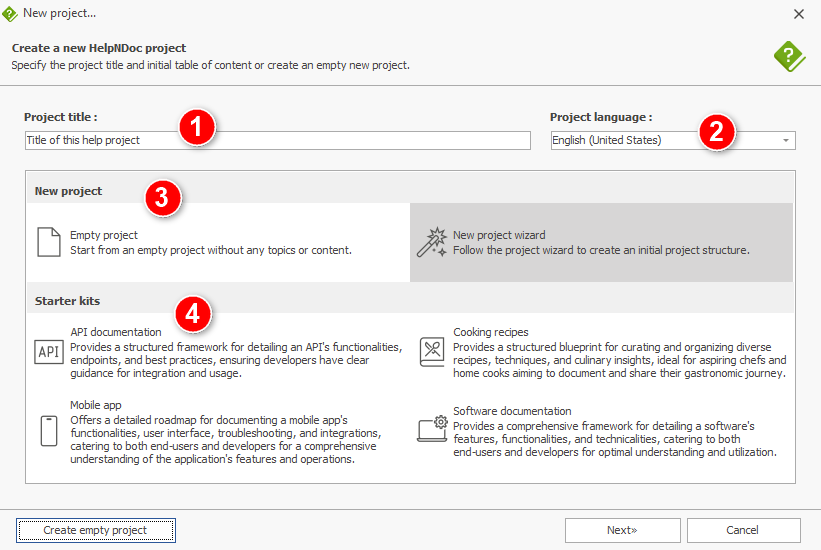Click the Next» button
The width and height of the screenshot is (821, 550).
coord(623,530)
